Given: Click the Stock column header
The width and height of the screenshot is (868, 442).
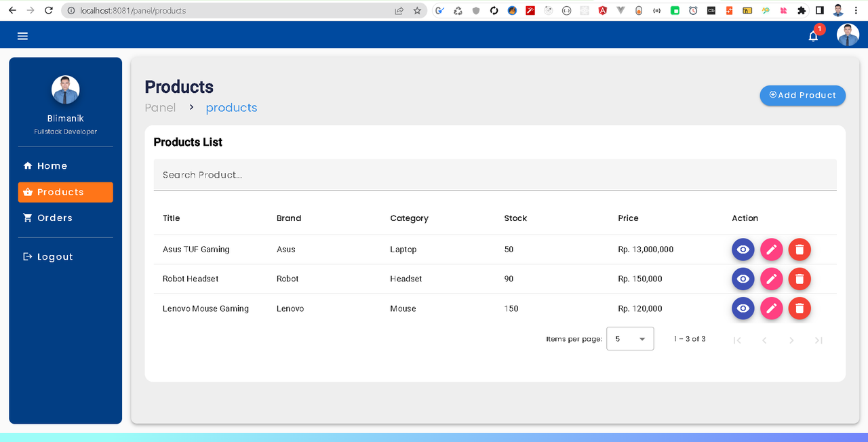Looking at the screenshot, I should (x=515, y=218).
